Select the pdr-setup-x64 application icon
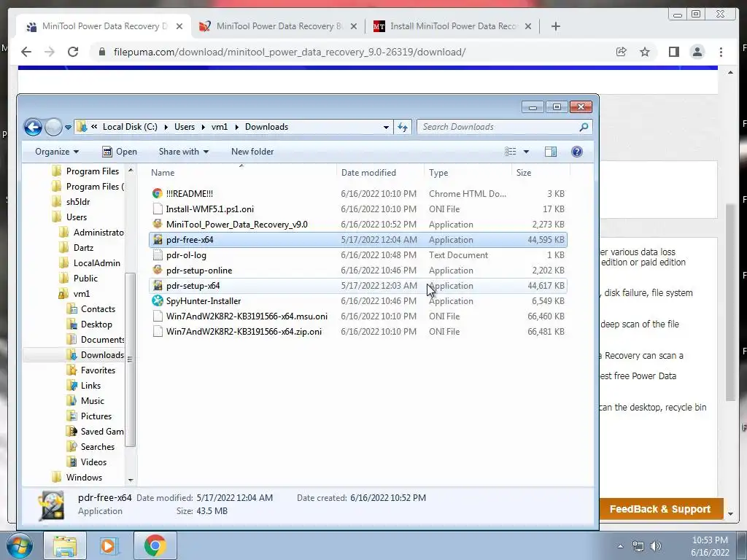Screen dimensions: 747x560 pyautogui.click(x=158, y=286)
